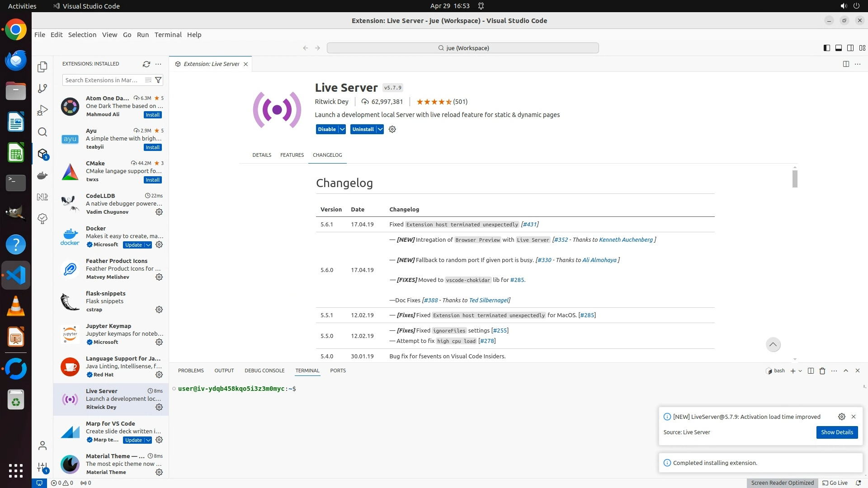
Task: Open the Docker activity bar icon
Action: 42,175
